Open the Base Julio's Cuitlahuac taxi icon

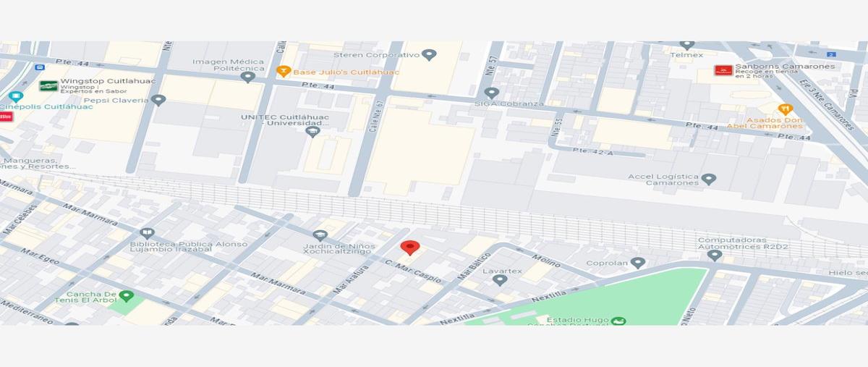(x=284, y=72)
